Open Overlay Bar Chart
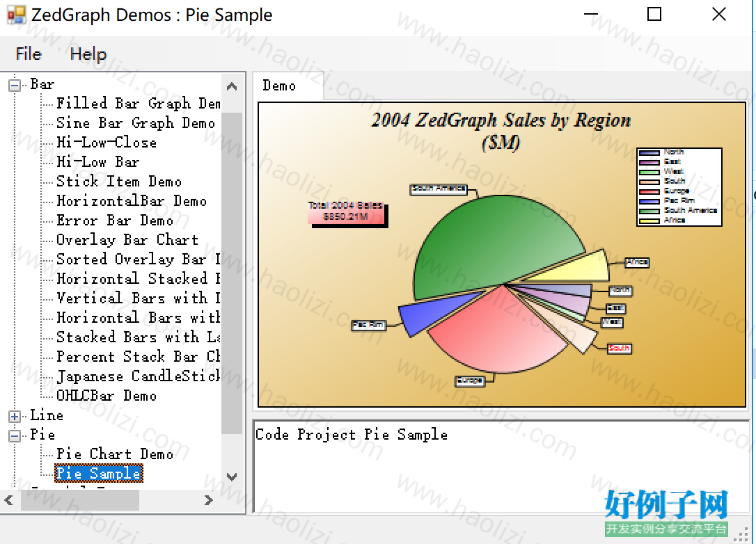756x544 pixels. (127, 239)
